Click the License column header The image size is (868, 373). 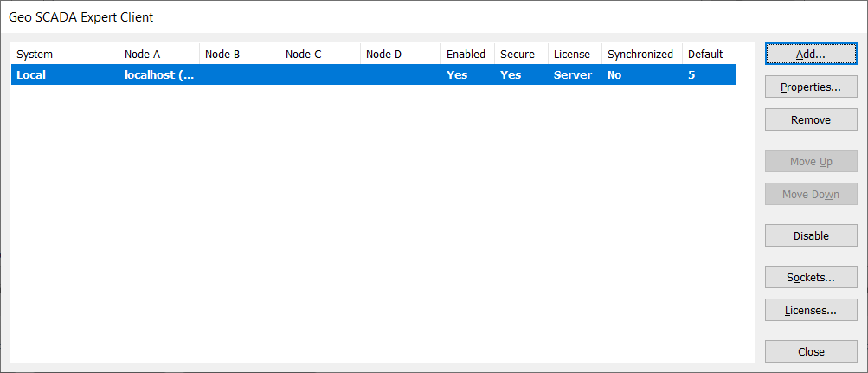(x=574, y=54)
